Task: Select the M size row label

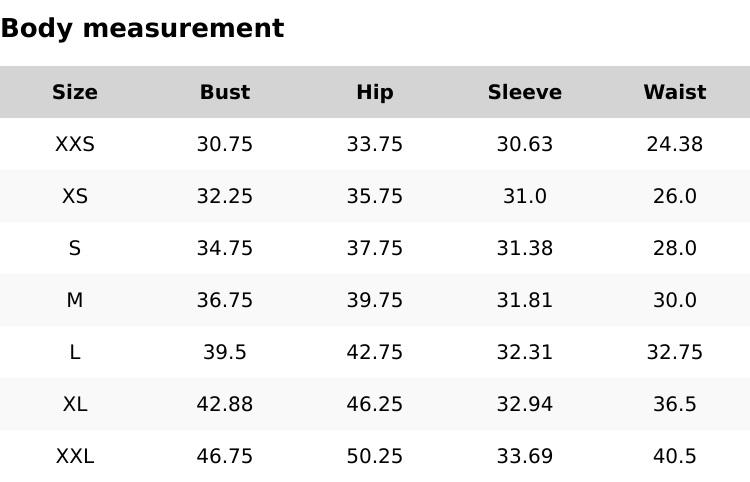Action: click(x=75, y=300)
